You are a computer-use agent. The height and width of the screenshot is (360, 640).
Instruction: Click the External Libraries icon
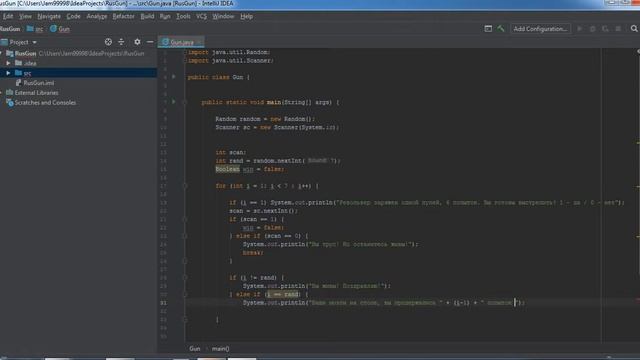point(10,93)
